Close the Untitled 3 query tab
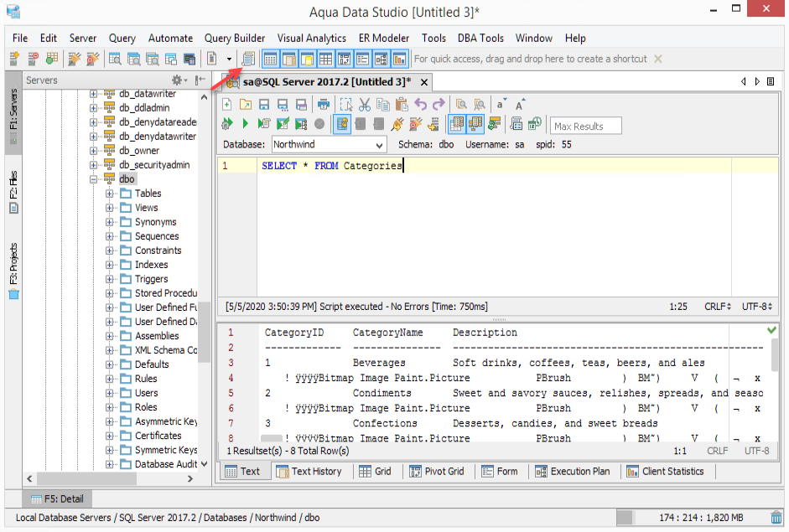The width and height of the screenshot is (789, 532). 424,82
